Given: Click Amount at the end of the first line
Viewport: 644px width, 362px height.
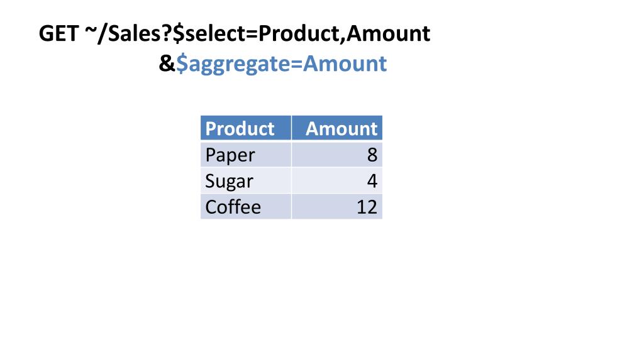Looking at the screenshot, I should (387, 33).
